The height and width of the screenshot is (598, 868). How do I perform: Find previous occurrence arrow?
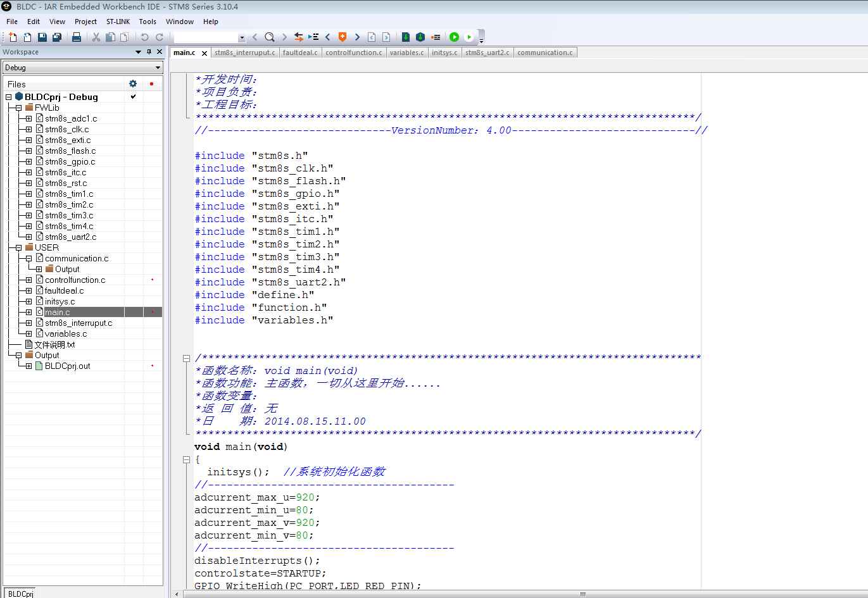(x=255, y=37)
